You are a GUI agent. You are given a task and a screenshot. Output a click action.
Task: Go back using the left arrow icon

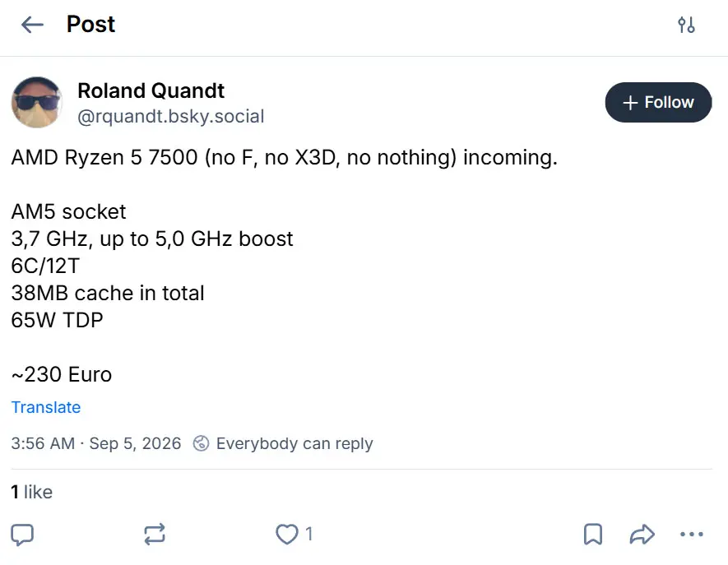(x=33, y=25)
